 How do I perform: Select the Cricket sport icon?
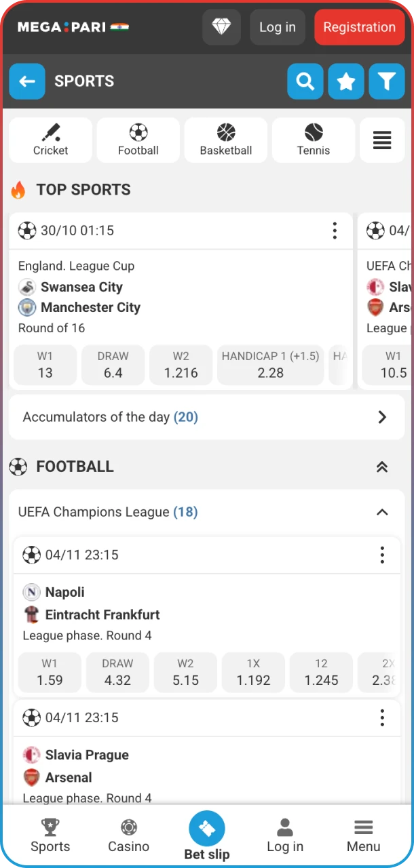tap(50, 140)
